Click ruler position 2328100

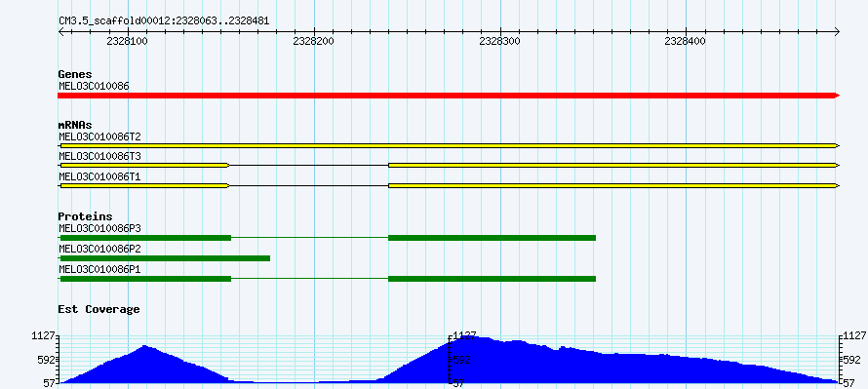click(x=128, y=42)
